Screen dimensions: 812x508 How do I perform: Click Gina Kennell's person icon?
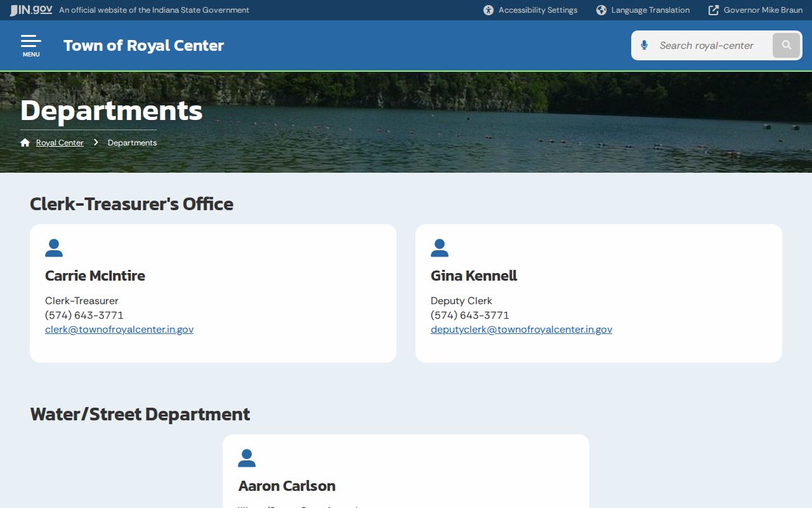pos(440,248)
